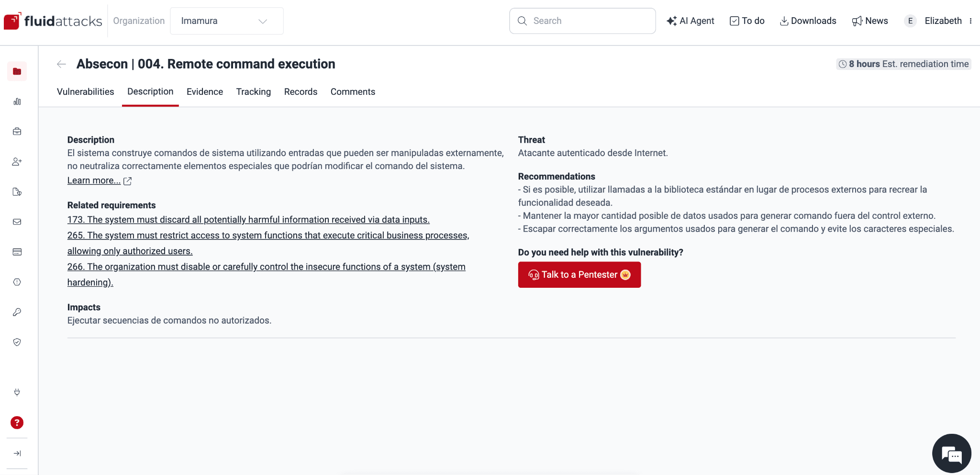Switch to the Evidence tab
980x475 pixels.
tap(205, 92)
